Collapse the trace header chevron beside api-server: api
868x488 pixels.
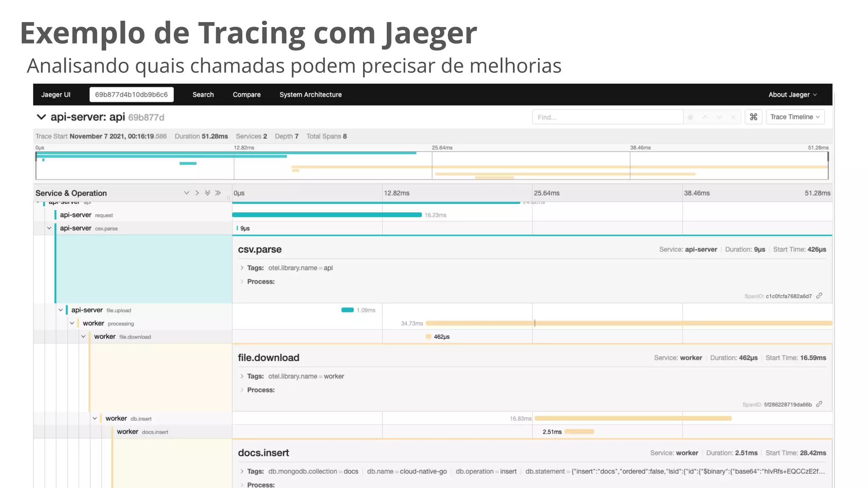click(41, 117)
